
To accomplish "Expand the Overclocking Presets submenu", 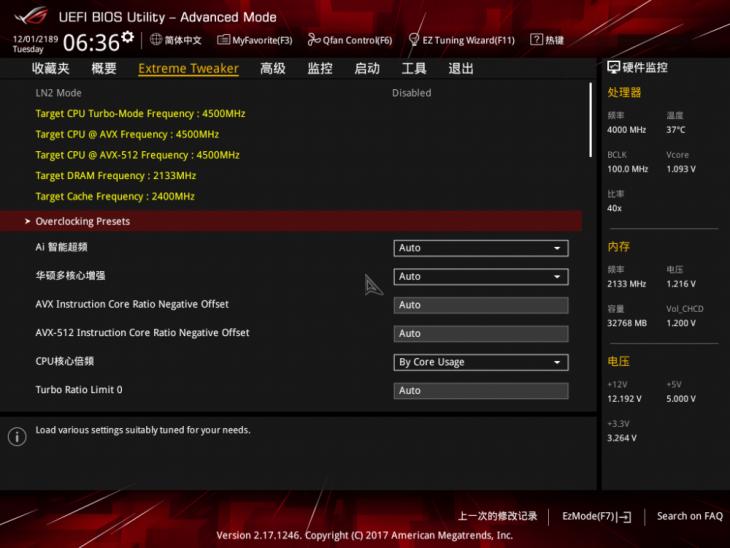I will (x=291, y=221).
